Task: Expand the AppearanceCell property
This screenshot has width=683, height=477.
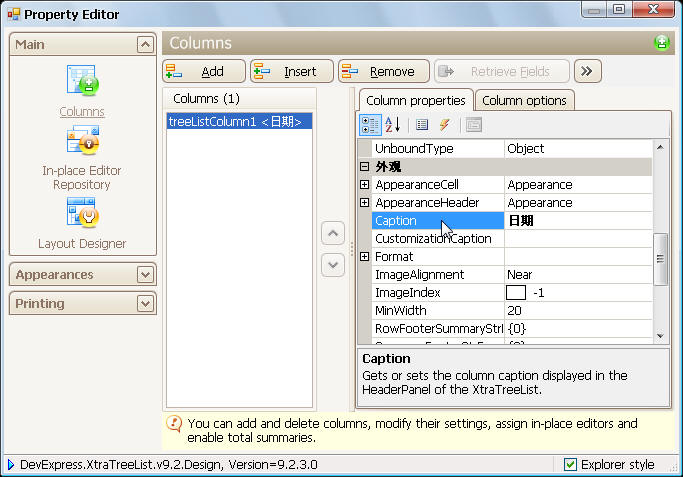Action: (x=365, y=185)
